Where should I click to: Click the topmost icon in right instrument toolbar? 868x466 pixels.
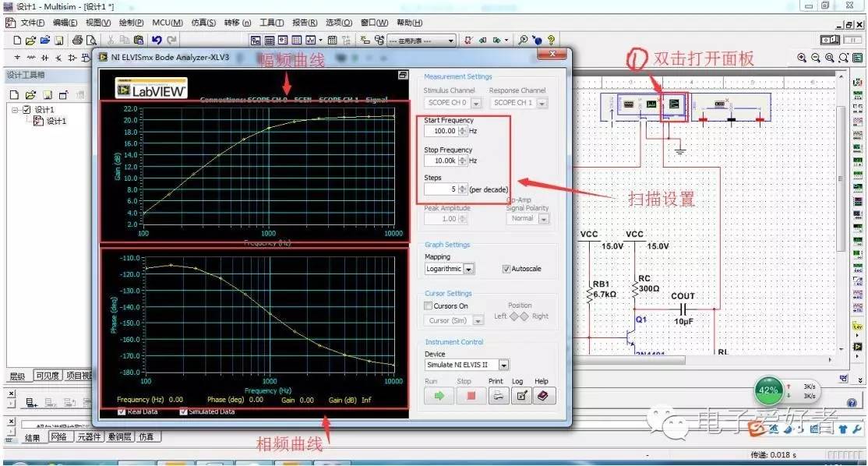point(858,83)
